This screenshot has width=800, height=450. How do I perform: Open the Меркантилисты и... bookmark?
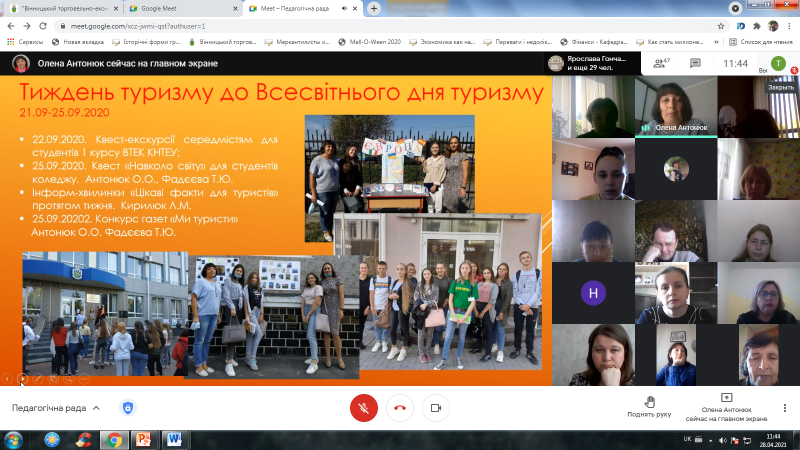coord(297,42)
